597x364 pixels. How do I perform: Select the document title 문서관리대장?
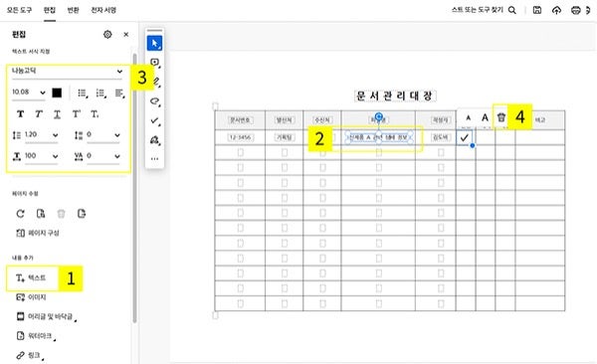(x=395, y=95)
